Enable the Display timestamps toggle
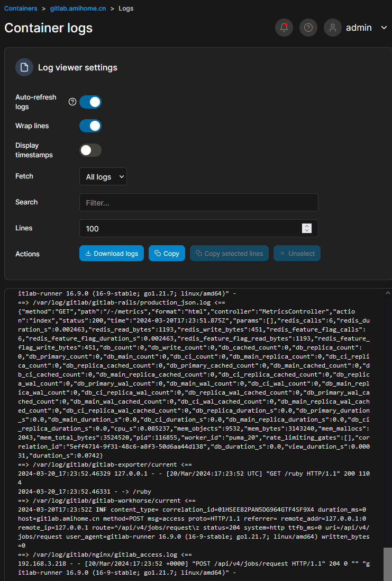Viewport: 392px width, 581px height. pyautogui.click(x=90, y=150)
